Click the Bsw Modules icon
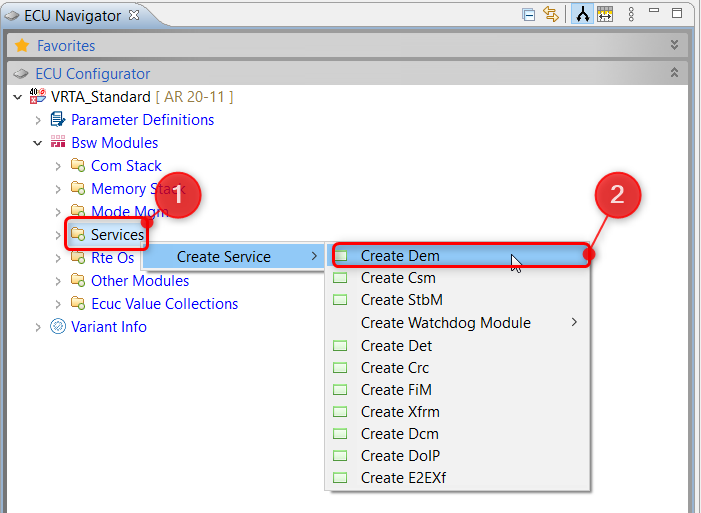 click(58, 142)
